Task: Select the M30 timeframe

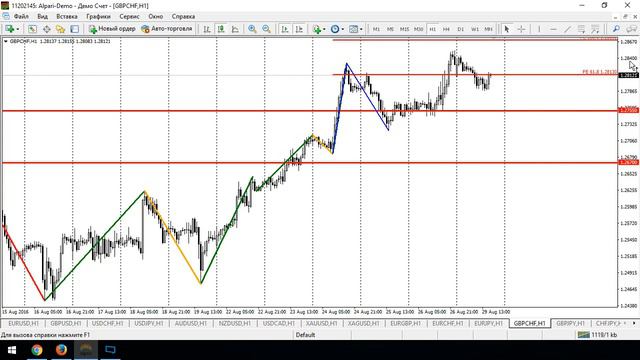Action: click(x=418, y=29)
